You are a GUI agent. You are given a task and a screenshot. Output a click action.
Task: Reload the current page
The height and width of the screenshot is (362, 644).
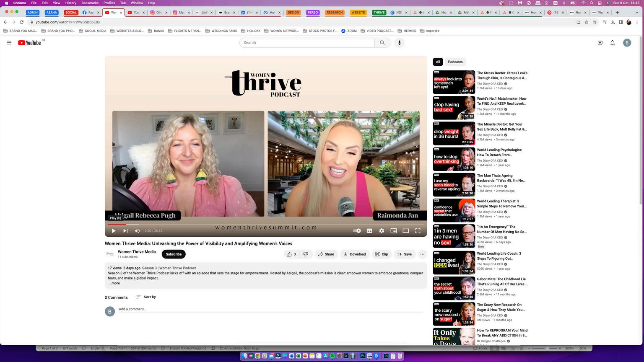coord(21,22)
